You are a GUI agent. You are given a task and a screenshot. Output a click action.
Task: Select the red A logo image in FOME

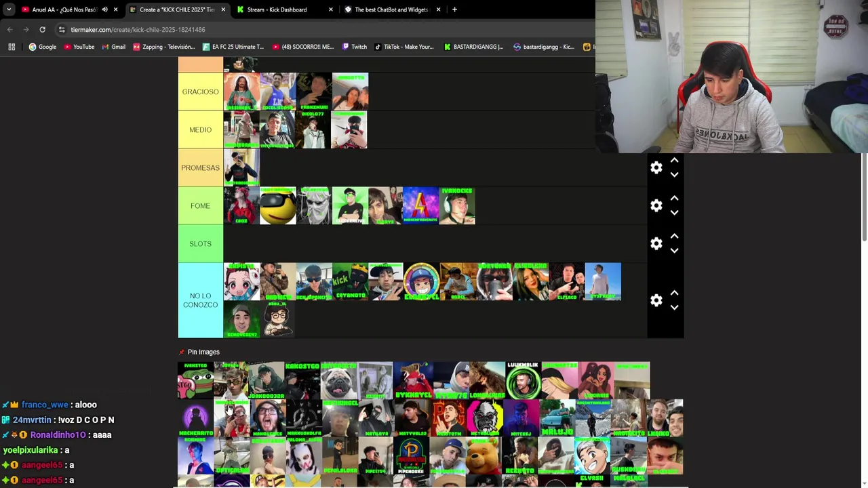coord(420,206)
